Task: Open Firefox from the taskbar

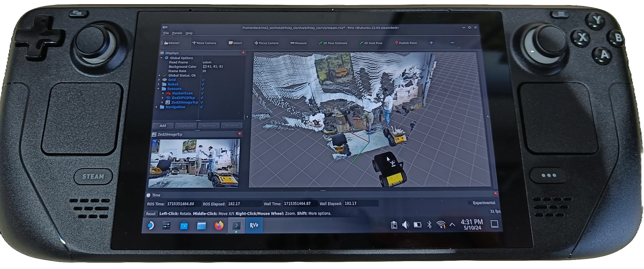Action: click(x=219, y=225)
